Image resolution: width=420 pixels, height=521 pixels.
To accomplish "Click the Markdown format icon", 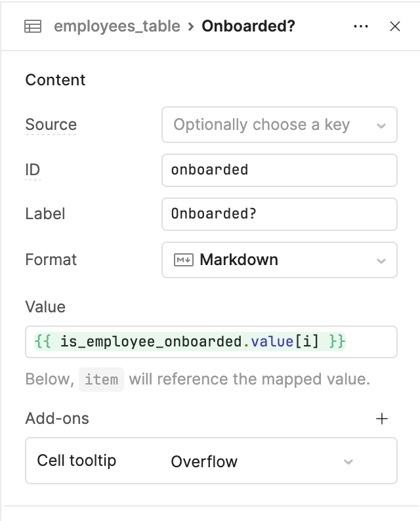I will [183, 260].
